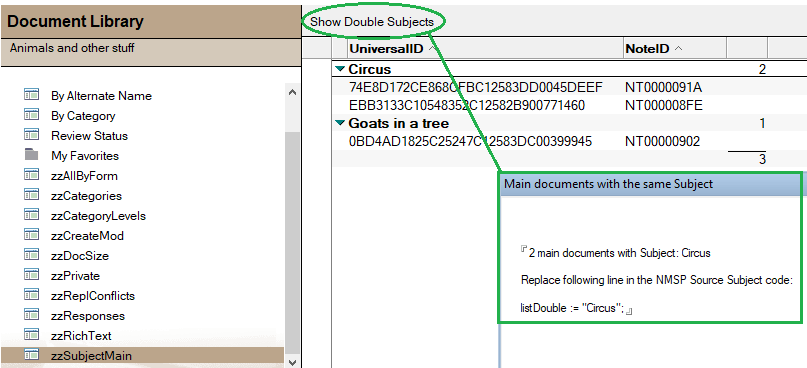Viewport: 807px width, 368px height.
Task: Click the zzCategoryLevels view icon
Action: click(x=31, y=216)
